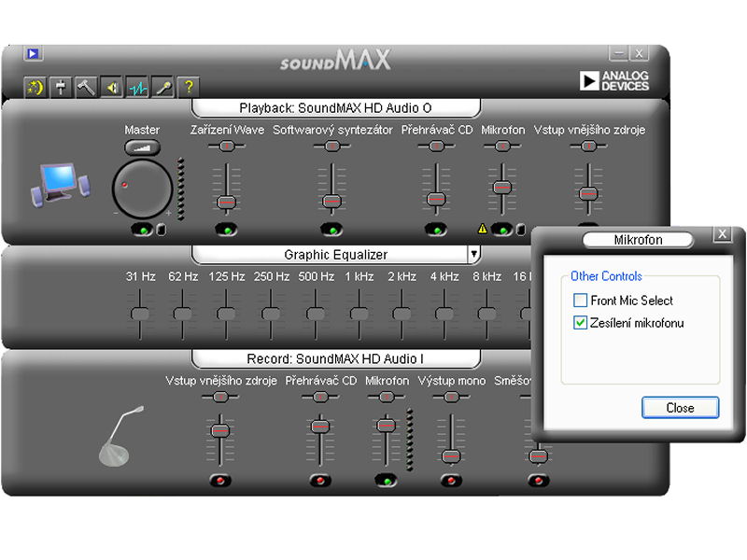Click the Softwarový syntezátor volume slider handle
This screenshot has height=560, width=747.
[x=332, y=201]
